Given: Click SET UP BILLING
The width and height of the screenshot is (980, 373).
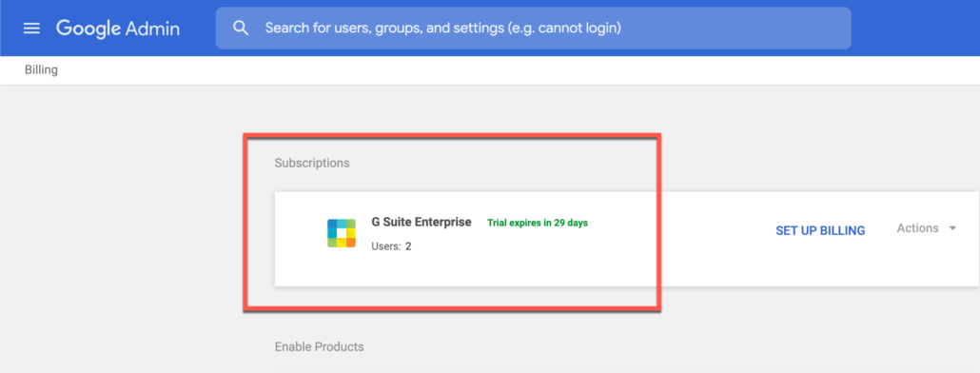Looking at the screenshot, I should pyautogui.click(x=820, y=230).
